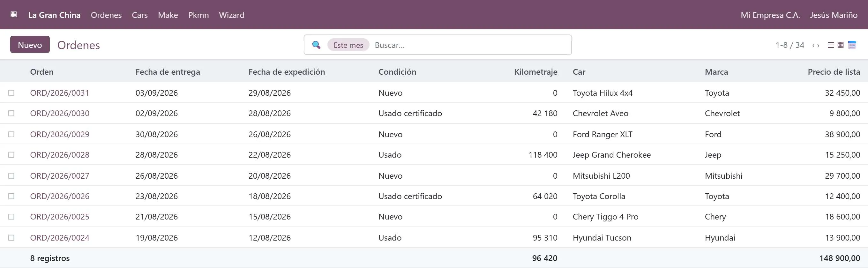Sort by Fecha de expedición column
868x268 pixels.
pyautogui.click(x=287, y=72)
